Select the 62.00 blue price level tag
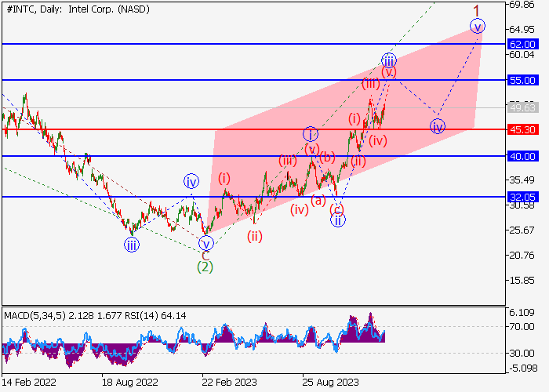Image resolution: width=549 pixels, height=392 pixels. [x=522, y=45]
